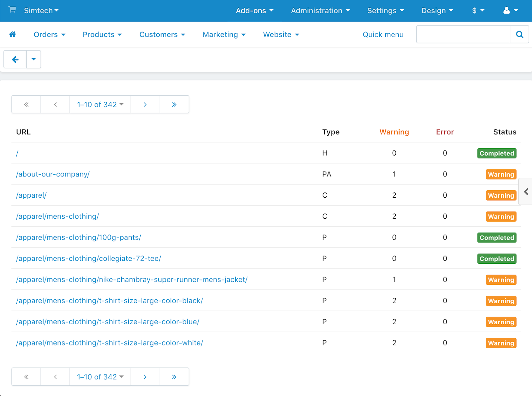Open top '1–10 of 342' items-per-page dropdown
The width and height of the screenshot is (532, 396).
[100, 105]
